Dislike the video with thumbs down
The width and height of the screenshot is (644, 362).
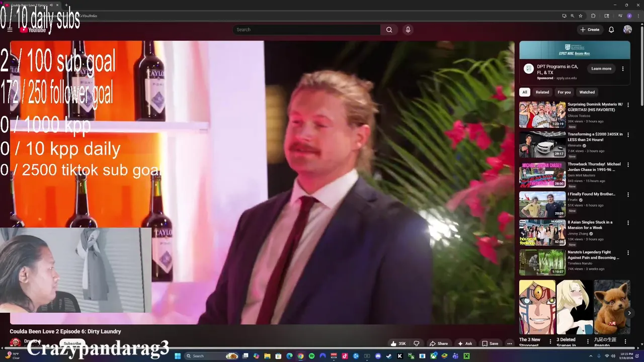pos(416,343)
